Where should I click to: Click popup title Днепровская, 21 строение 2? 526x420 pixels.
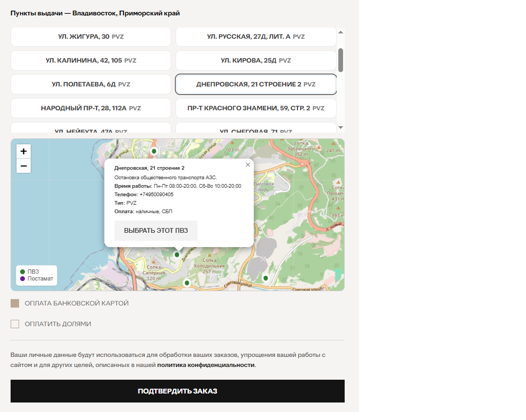point(150,168)
